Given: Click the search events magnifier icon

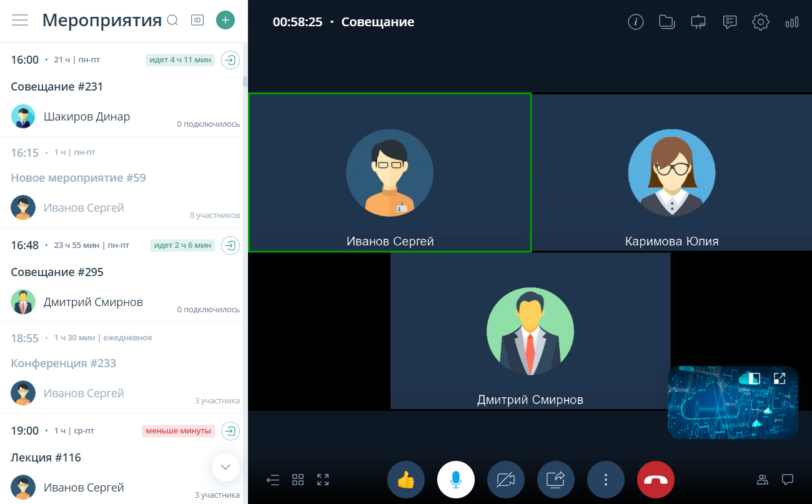Looking at the screenshot, I should click(x=172, y=21).
